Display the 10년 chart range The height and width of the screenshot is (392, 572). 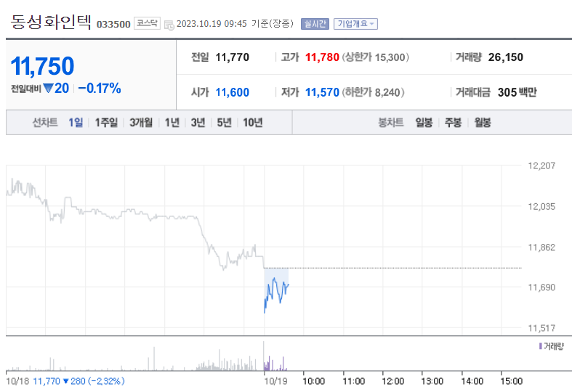[253, 123]
